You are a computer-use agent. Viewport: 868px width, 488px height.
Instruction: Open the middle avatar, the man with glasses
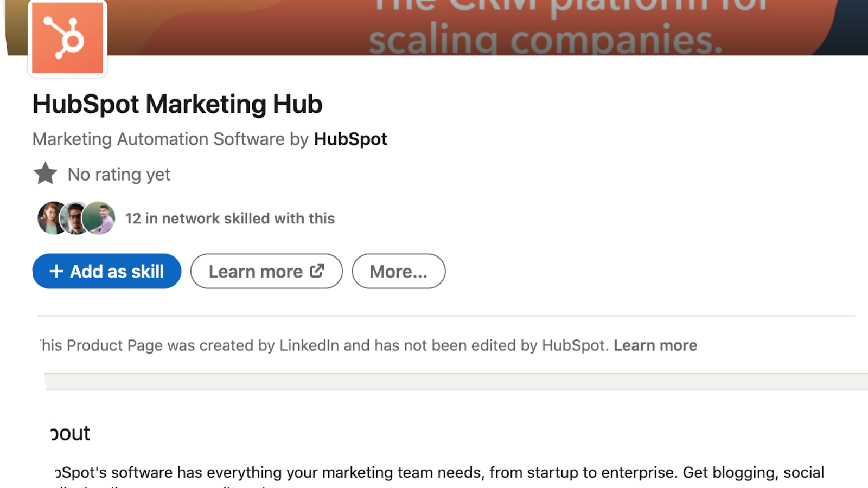point(75,218)
